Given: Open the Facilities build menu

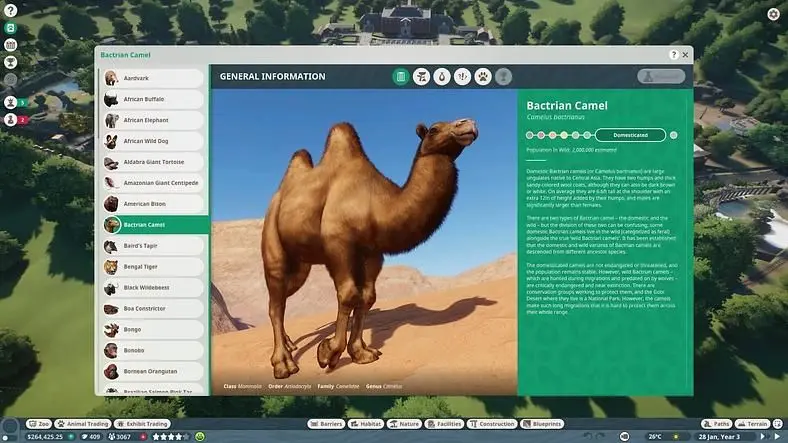Looking at the screenshot, I should [x=444, y=424].
